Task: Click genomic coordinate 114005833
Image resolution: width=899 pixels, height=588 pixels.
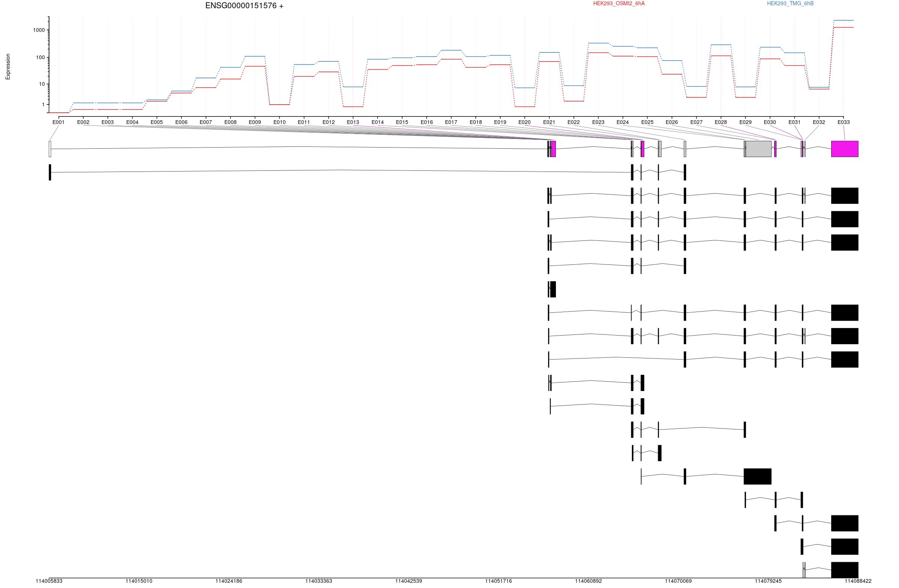Action: [x=49, y=581]
